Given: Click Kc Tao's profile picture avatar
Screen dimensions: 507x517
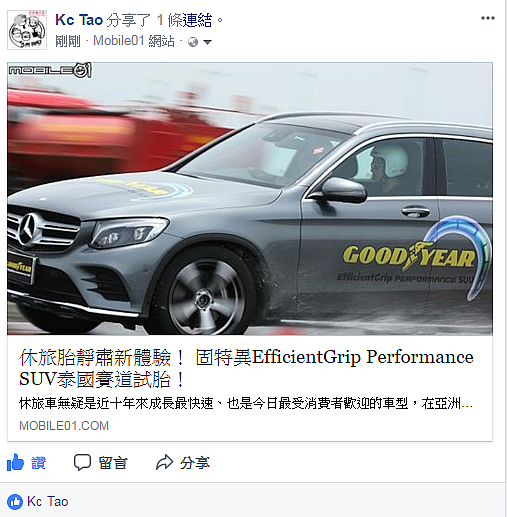Looking at the screenshot, I should pos(27,30).
